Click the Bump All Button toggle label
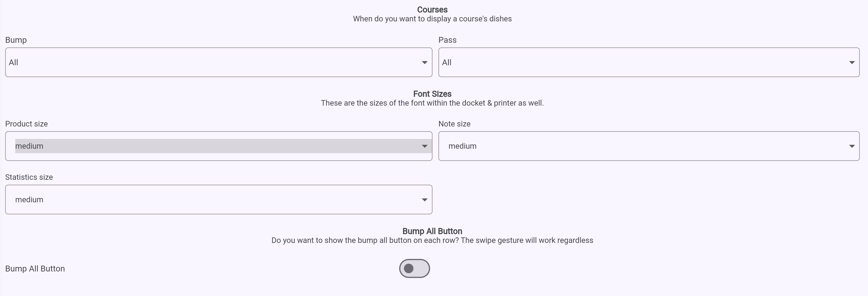This screenshot has width=868, height=296. (35, 269)
